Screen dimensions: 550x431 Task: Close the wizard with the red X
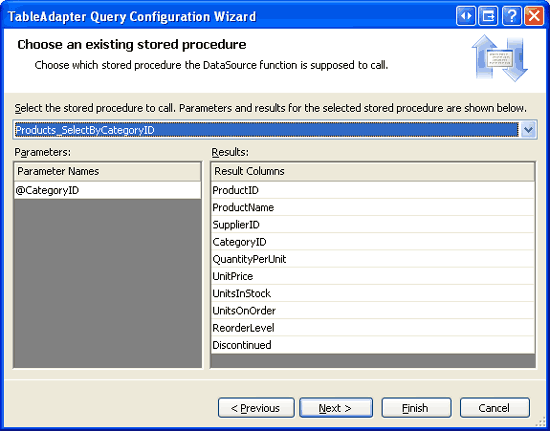click(x=534, y=16)
